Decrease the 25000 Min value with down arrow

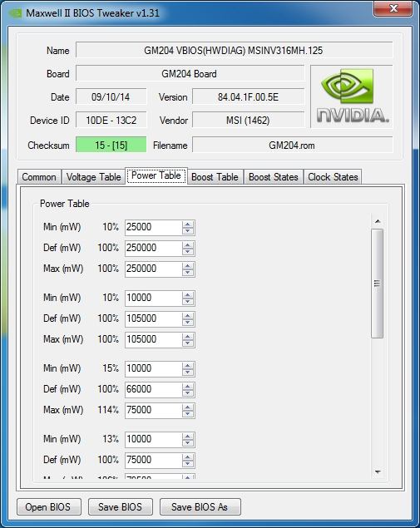[x=188, y=231]
